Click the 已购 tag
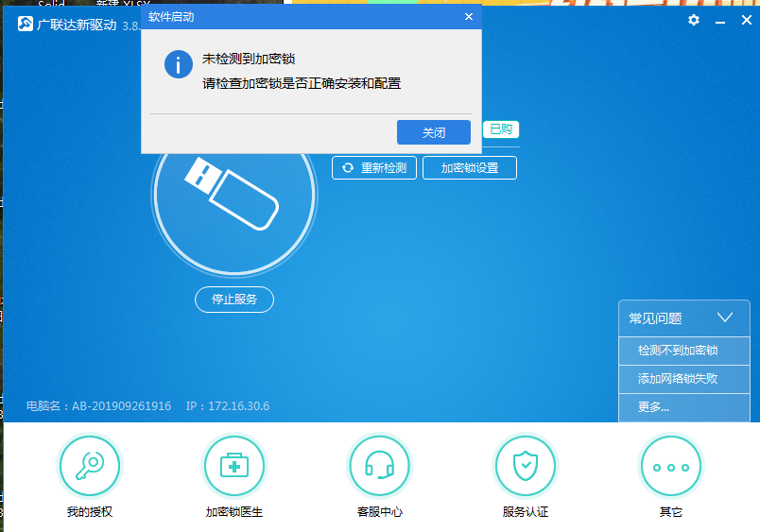Screen dimensions: 760x532 click(x=501, y=129)
